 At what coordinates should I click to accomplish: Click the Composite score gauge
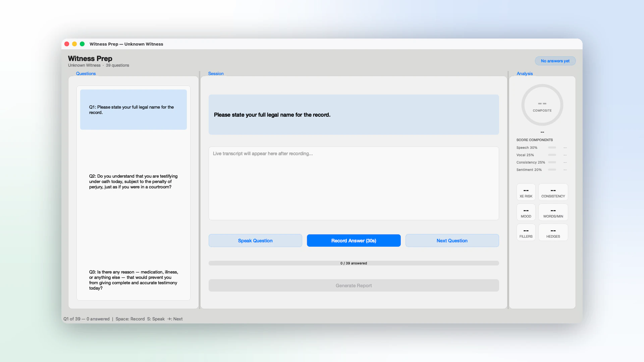[x=542, y=105]
